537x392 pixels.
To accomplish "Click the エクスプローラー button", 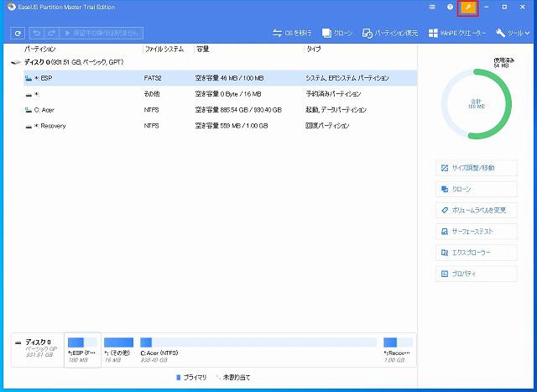I will point(476,253).
